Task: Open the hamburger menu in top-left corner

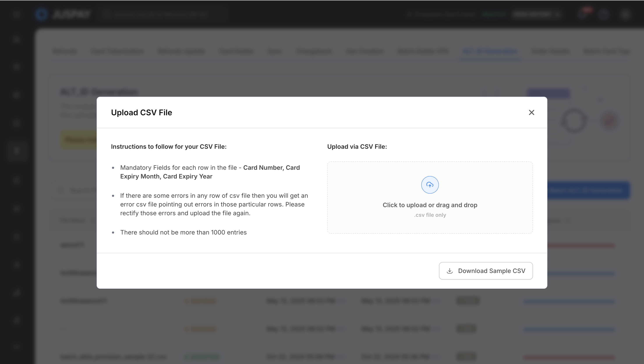Action: click(x=16, y=14)
